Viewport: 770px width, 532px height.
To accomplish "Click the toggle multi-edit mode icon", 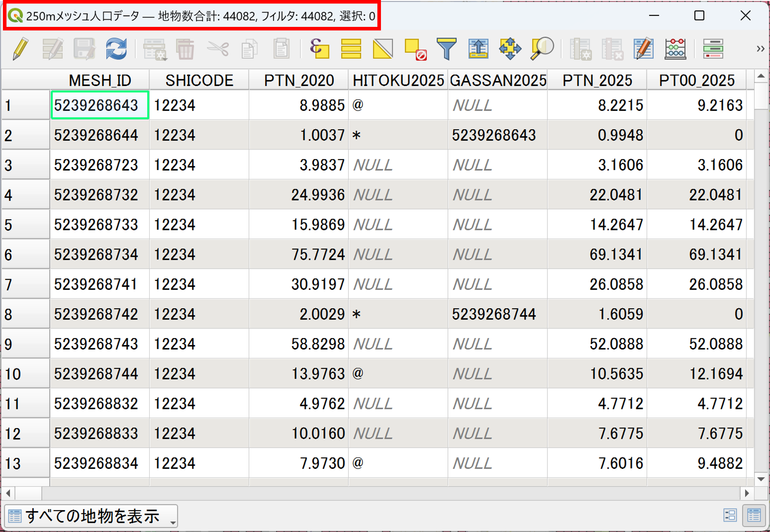I will pos(53,49).
